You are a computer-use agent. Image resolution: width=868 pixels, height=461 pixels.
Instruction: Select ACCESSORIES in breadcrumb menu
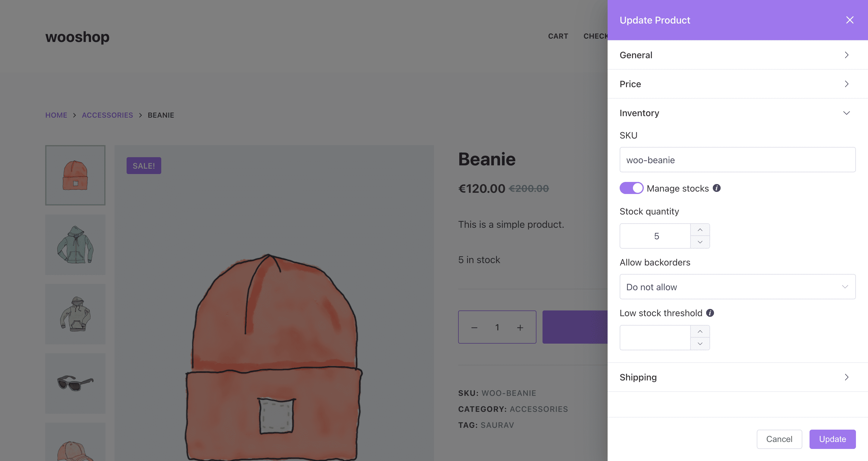107,114
